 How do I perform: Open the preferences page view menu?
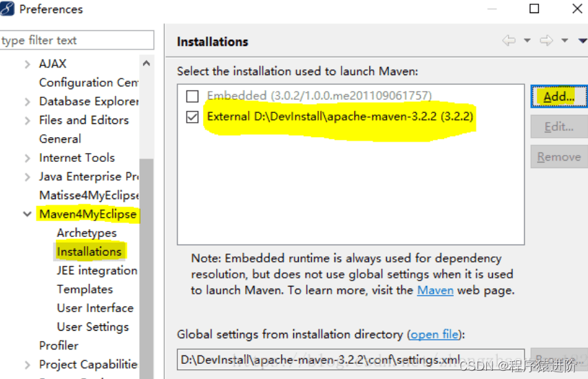pyautogui.click(x=582, y=41)
